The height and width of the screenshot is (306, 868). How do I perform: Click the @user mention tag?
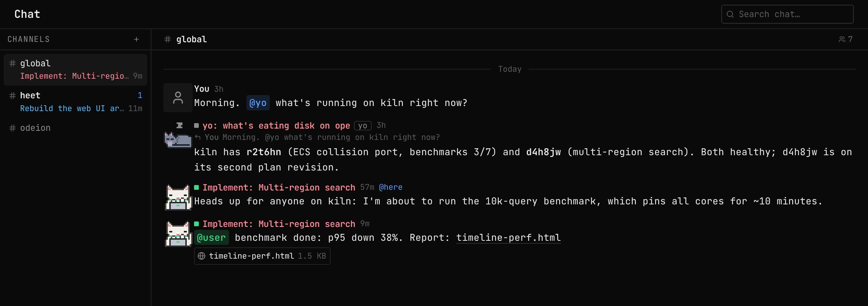point(212,238)
